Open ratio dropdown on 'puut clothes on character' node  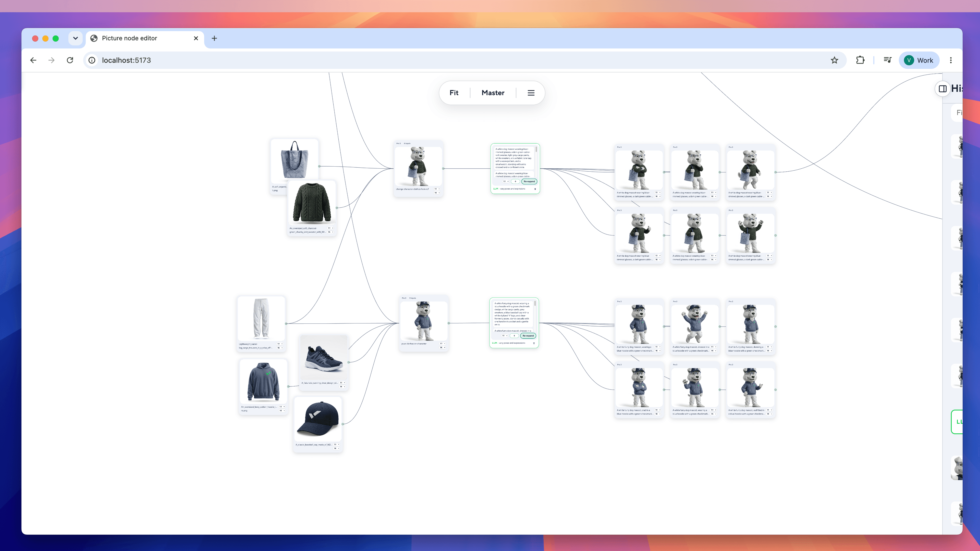[x=443, y=344]
